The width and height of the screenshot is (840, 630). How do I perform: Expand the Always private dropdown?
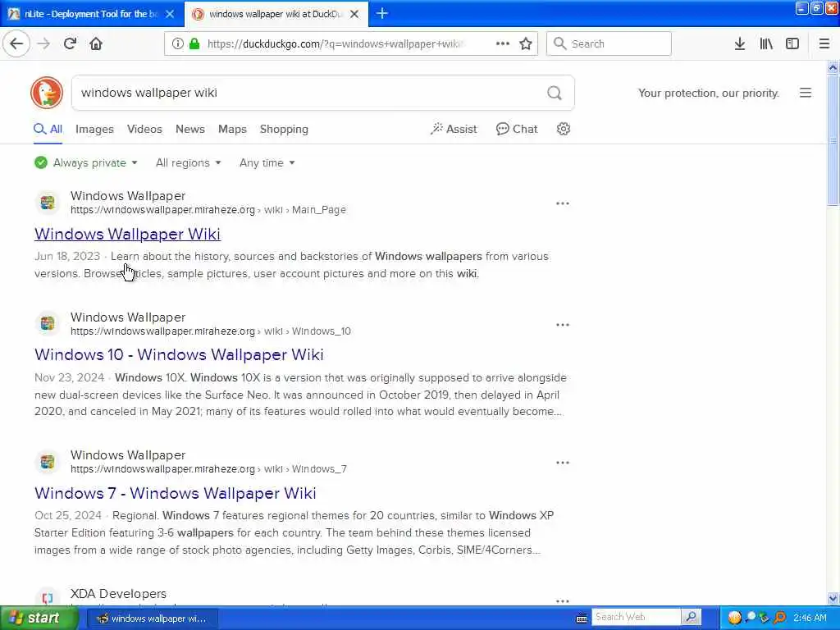coord(85,162)
